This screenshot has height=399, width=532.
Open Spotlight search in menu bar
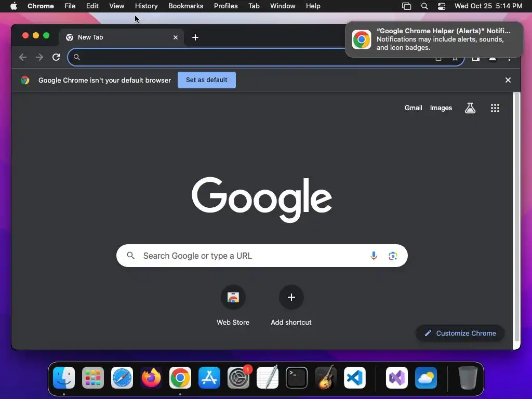point(424,6)
